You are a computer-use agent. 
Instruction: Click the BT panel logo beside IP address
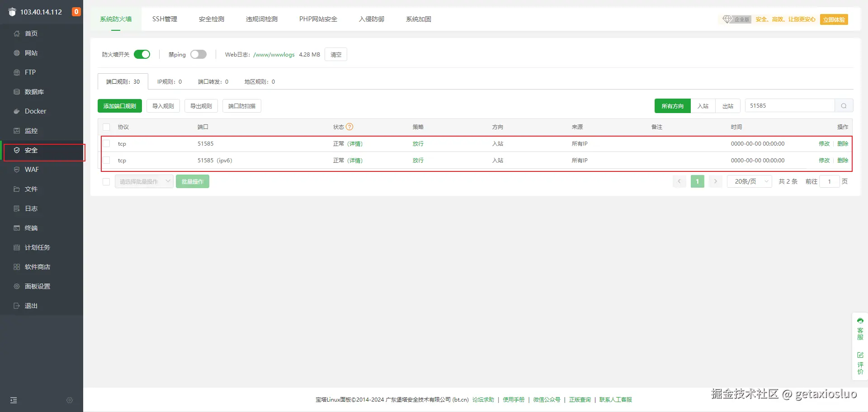(x=12, y=12)
